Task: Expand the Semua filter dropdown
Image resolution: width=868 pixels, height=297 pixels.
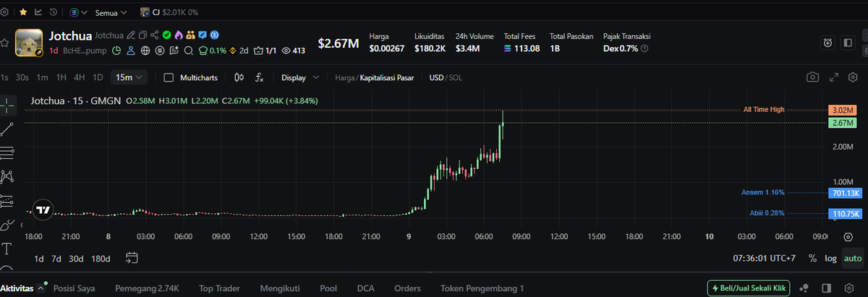Action: click(111, 13)
